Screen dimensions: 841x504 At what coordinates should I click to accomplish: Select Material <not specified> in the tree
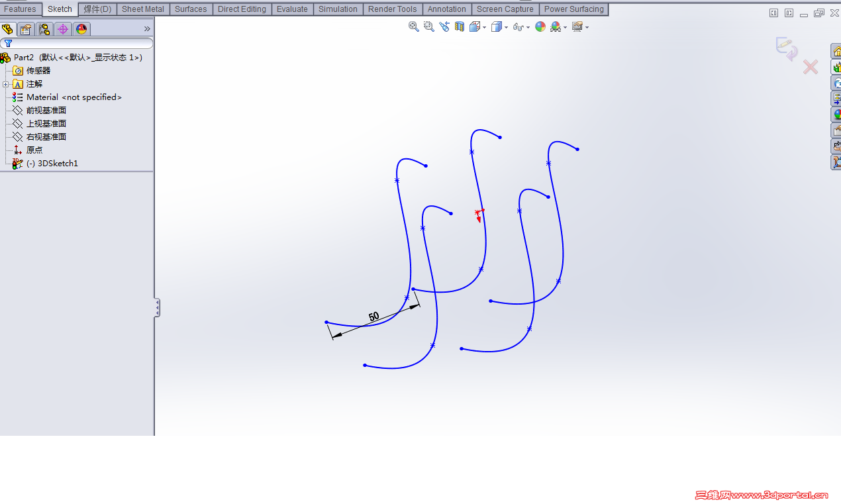(68, 97)
